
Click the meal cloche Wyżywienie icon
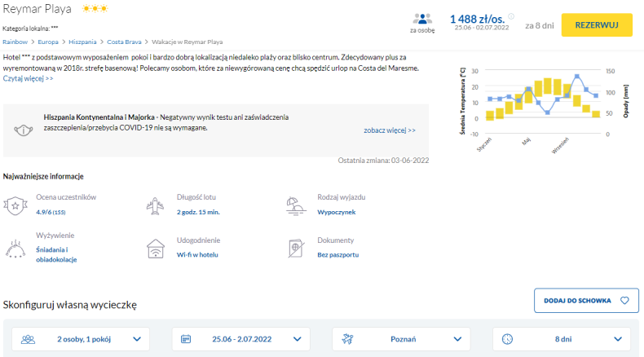point(15,249)
